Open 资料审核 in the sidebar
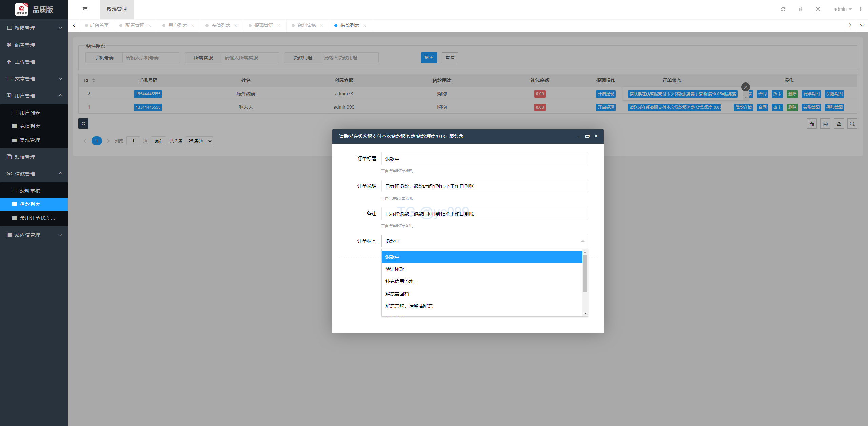 tap(30, 191)
